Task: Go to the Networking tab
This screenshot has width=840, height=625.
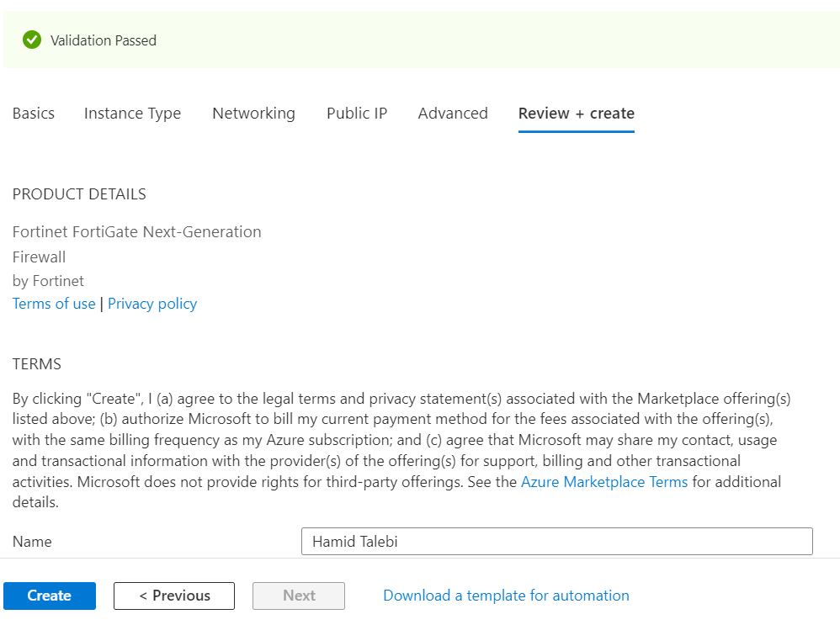Action: pyautogui.click(x=253, y=114)
